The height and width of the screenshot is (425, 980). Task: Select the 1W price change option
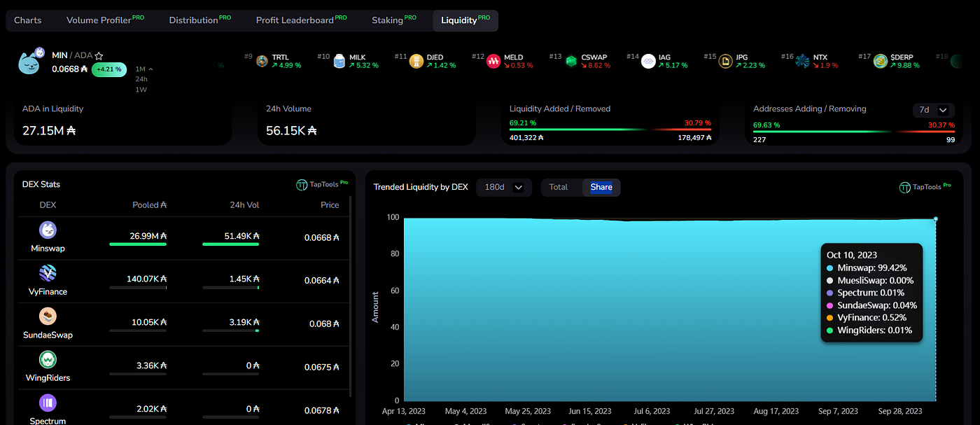tap(141, 90)
